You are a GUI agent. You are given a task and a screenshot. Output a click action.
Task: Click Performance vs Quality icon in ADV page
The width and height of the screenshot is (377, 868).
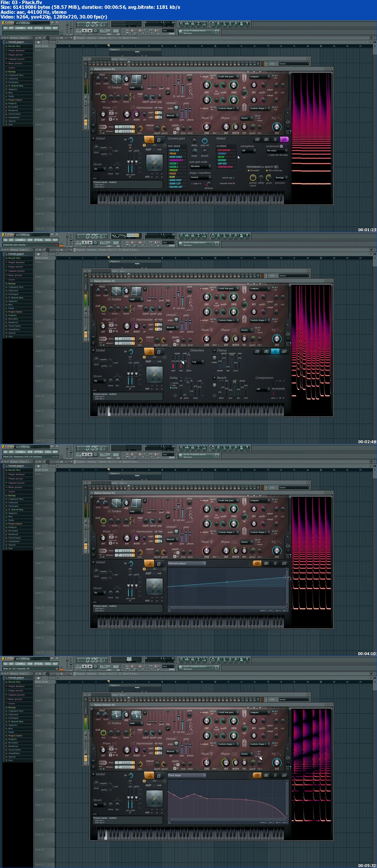click(x=276, y=167)
